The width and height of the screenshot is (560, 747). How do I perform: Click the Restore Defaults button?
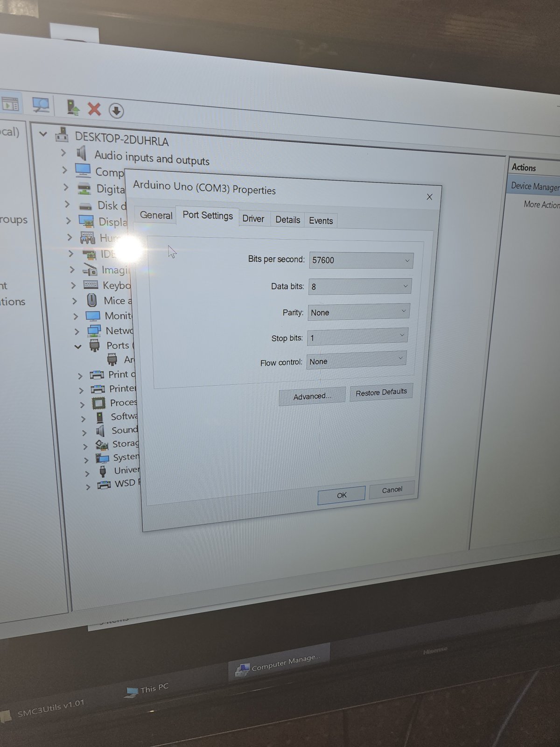381,392
